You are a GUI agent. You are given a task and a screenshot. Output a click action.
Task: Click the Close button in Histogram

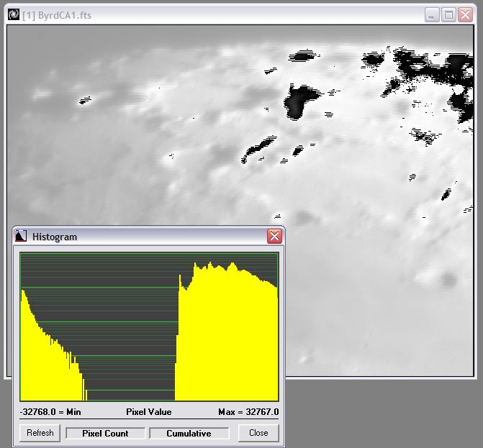tap(258, 432)
